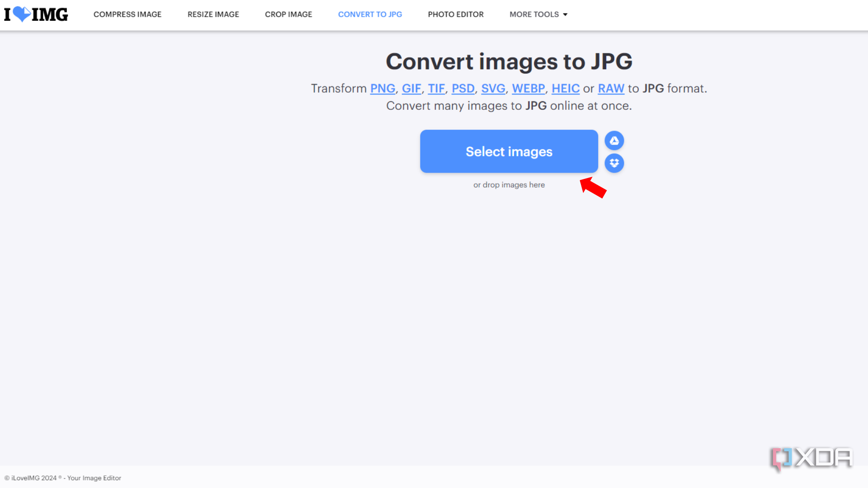Image resolution: width=868 pixels, height=488 pixels.
Task: Open the Photo Editor
Action: (455, 14)
